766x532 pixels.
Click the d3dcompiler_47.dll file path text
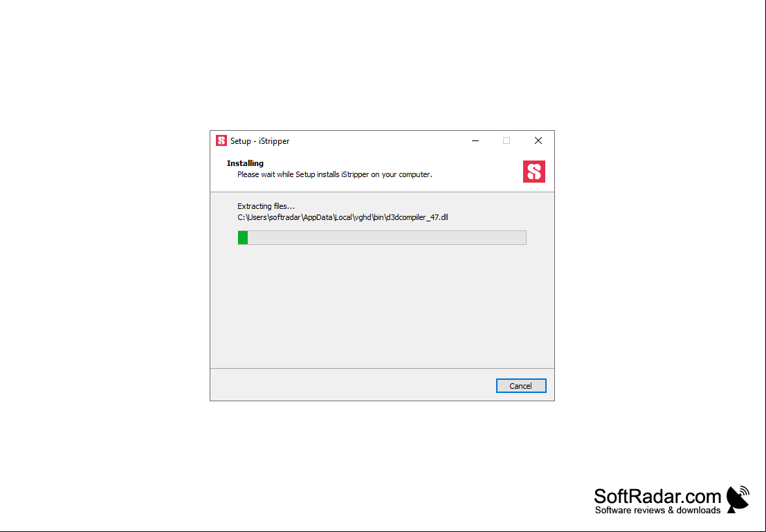point(343,217)
